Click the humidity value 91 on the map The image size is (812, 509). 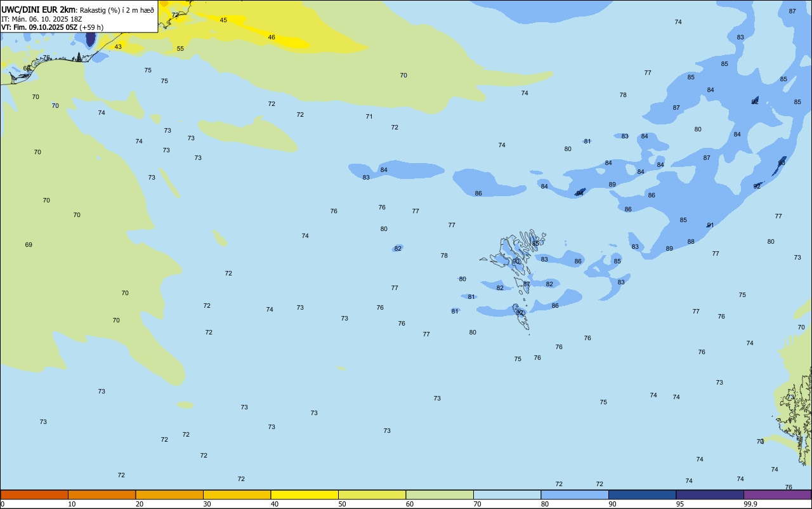(x=710, y=225)
